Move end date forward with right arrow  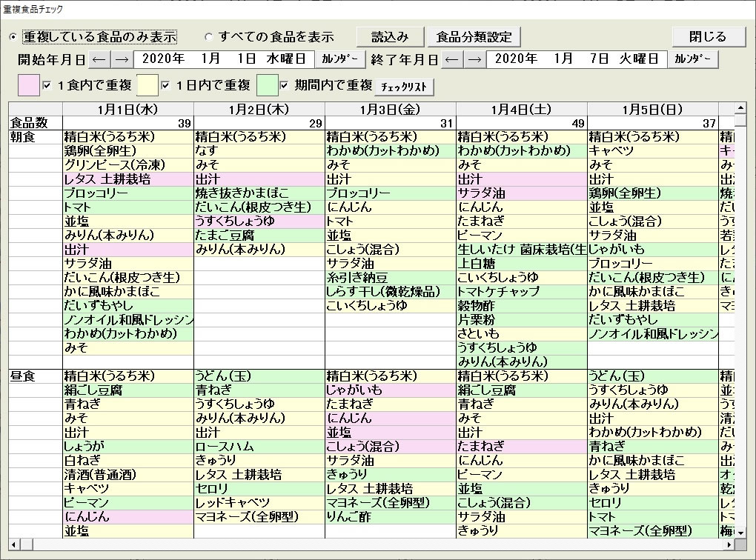click(475, 59)
